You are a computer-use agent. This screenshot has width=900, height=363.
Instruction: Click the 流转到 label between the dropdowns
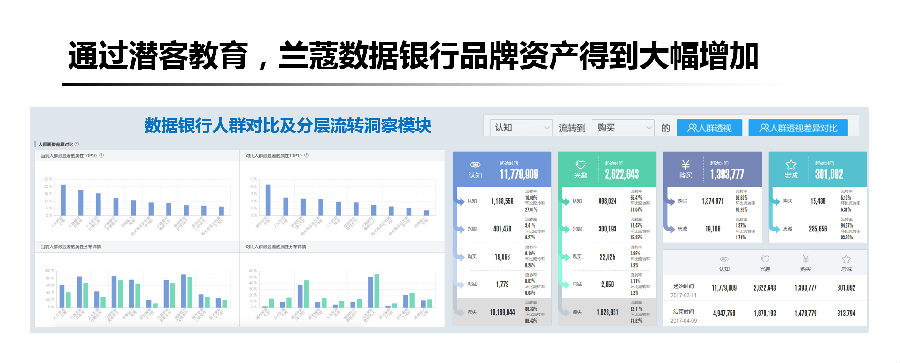pyautogui.click(x=572, y=128)
